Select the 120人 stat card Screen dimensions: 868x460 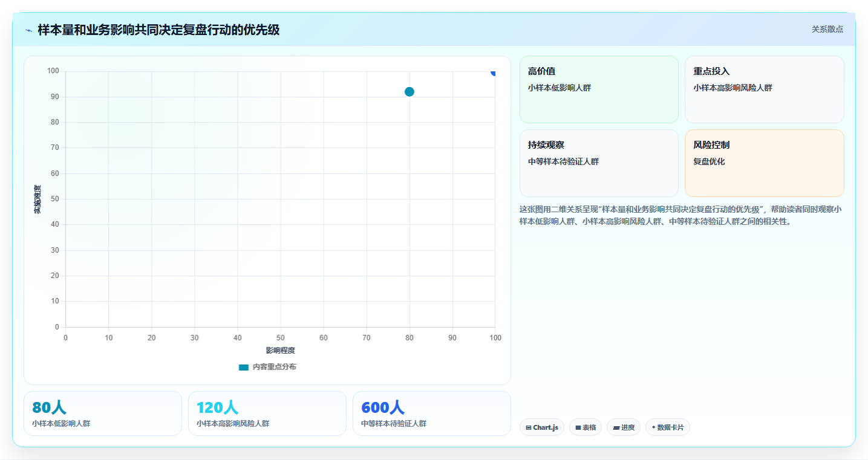[267, 413]
